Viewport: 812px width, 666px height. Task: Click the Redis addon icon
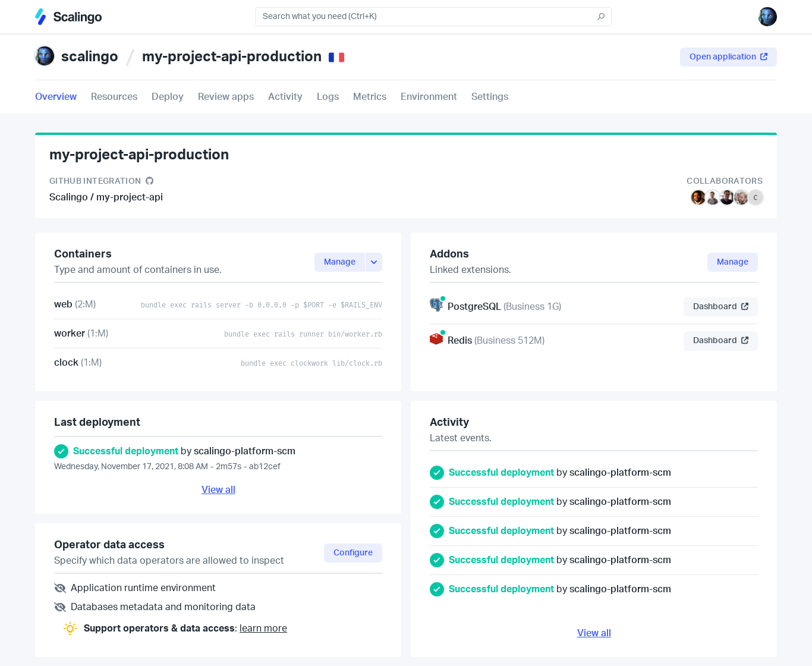(436, 340)
